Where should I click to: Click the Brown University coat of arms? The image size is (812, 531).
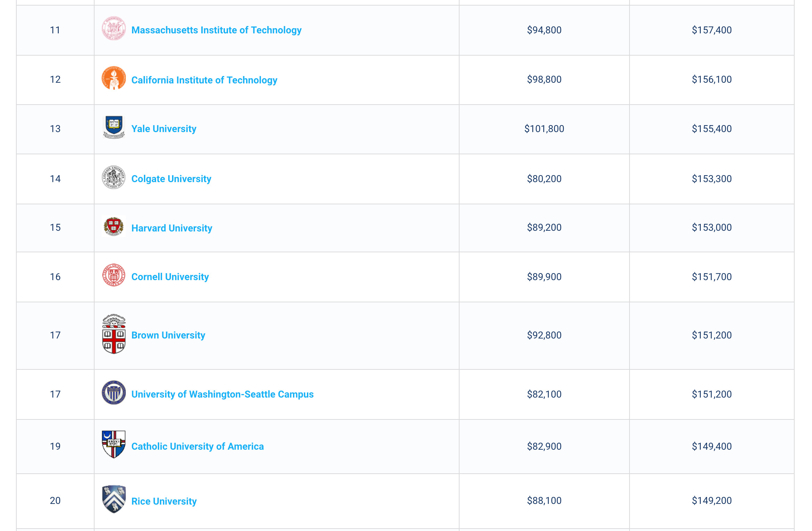[114, 334]
